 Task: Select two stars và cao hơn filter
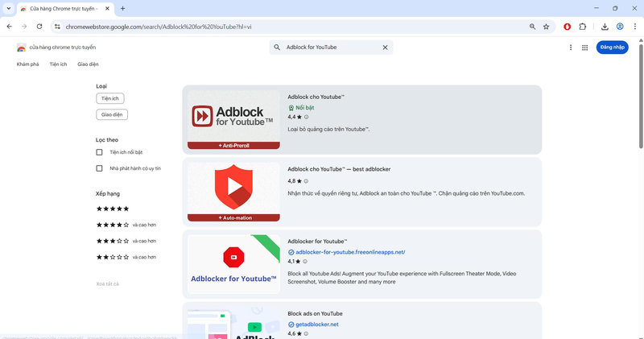[126, 257]
